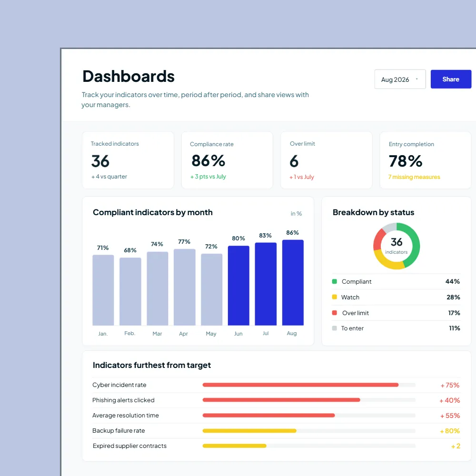Click the +80% deviation value

tap(450, 431)
